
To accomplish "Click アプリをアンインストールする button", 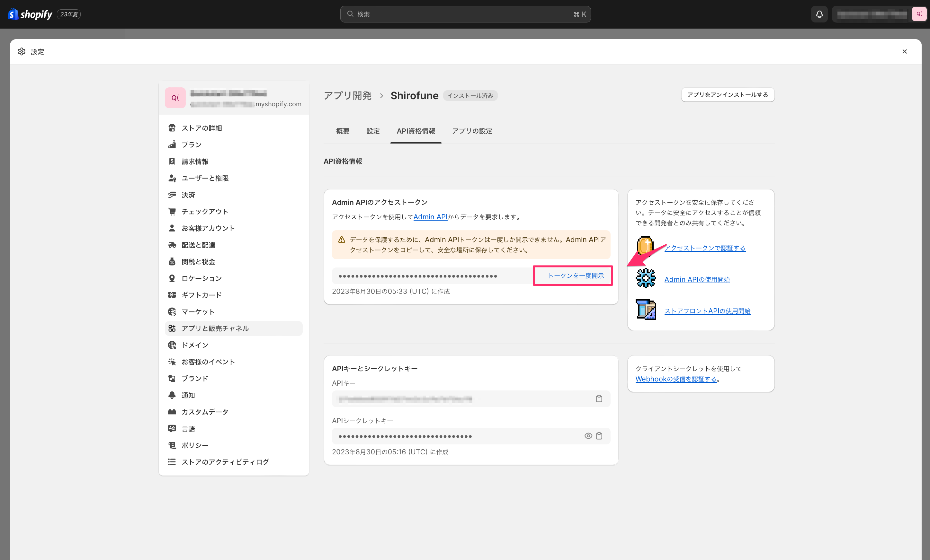I will [727, 95].
